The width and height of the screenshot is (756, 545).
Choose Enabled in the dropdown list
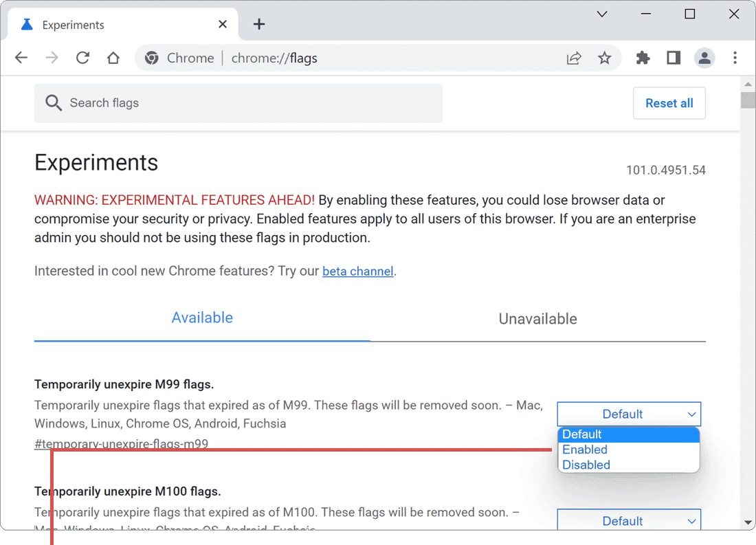coord(629,449)
